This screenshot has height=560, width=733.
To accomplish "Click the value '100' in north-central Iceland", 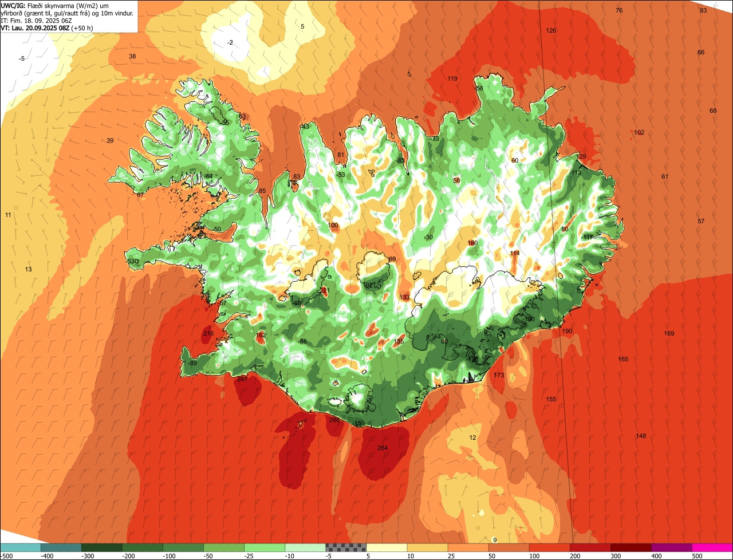I will 333,225.
